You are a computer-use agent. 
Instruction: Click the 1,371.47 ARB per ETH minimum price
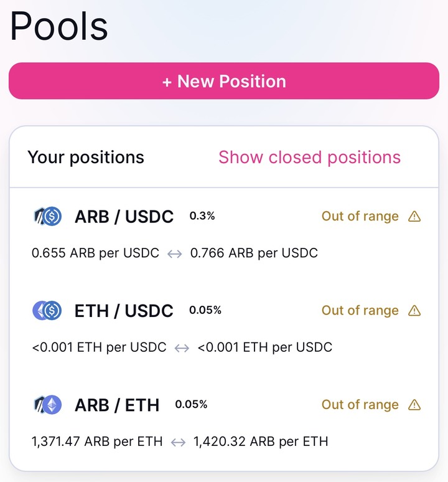tap(97, 442)
